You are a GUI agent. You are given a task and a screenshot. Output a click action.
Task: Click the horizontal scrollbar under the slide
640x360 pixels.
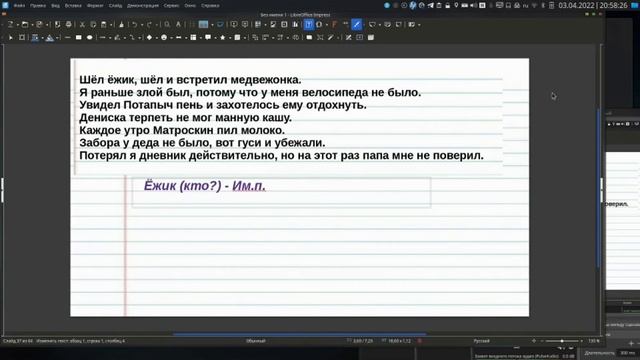point(300,334)
